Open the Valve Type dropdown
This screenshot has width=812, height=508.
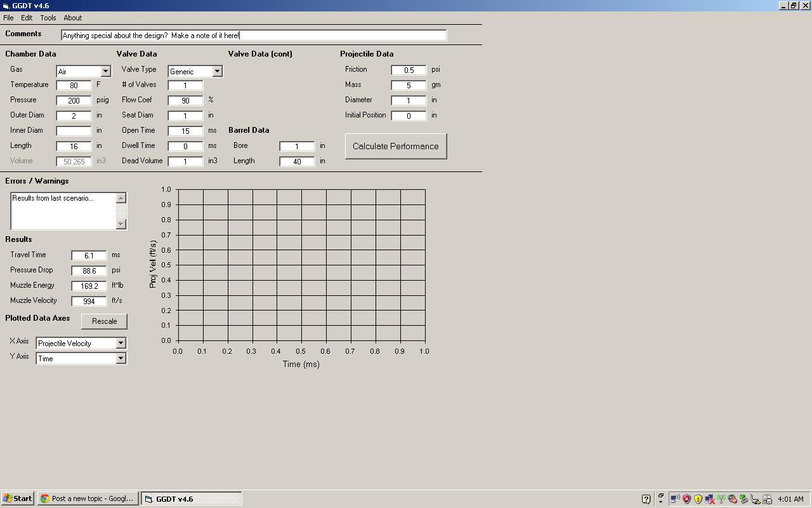(217, 72)
